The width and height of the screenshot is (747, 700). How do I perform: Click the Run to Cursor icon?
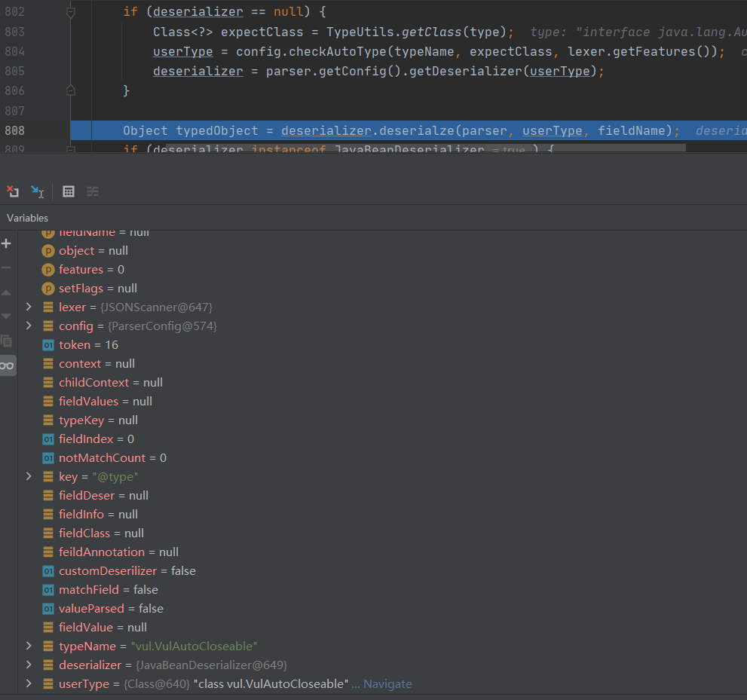click(x=37, y=191)
